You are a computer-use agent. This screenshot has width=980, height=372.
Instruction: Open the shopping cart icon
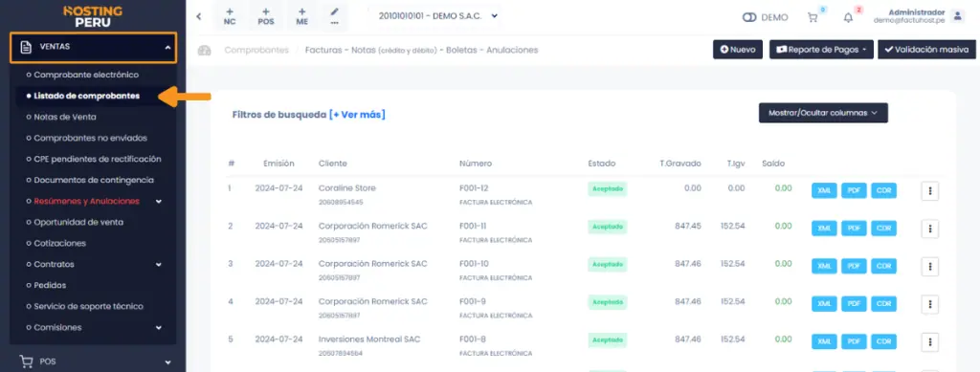pos(813,17)
